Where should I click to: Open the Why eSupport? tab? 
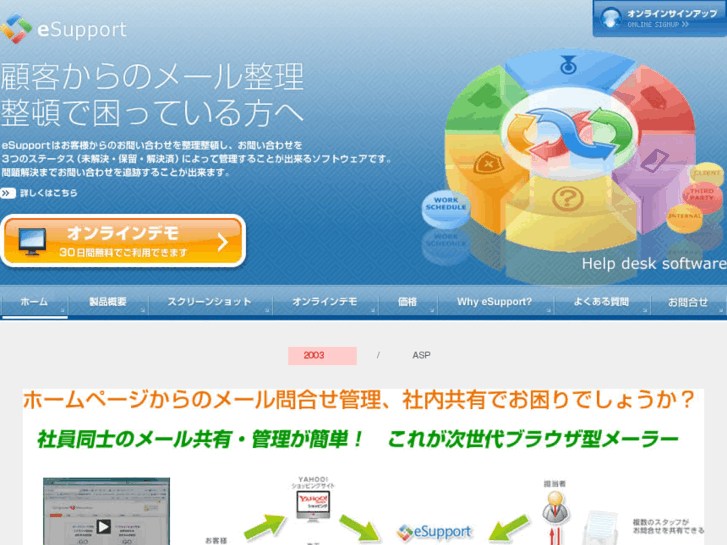[494, 302]
